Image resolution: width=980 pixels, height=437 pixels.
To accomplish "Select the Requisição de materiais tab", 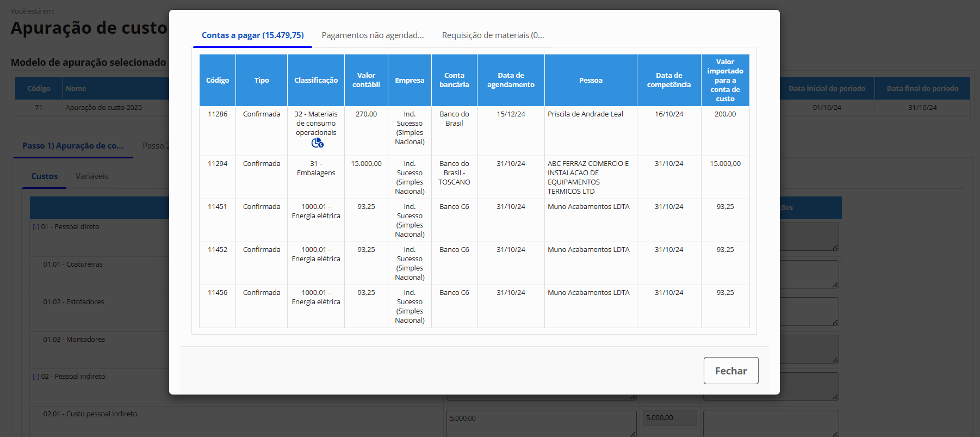I will (493, 35).
